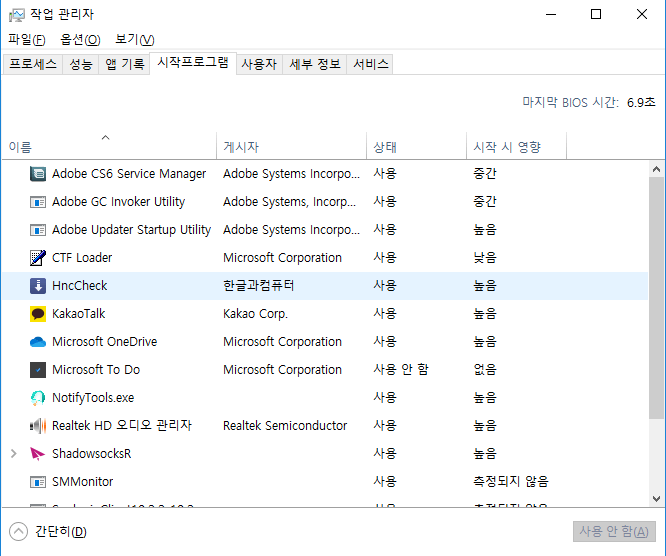This screenshot has height=556, width=666.
Task: Click the 사용 안 함(A) button
Action: 614,531
